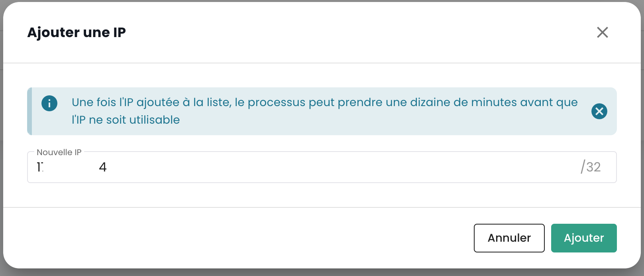Click empty footer space left of Annuler
Image resolution: width=644 pixels, height=276 pixels.
239,238
